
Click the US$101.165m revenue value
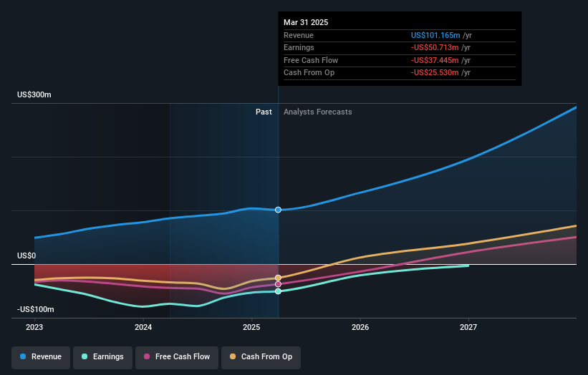pyautogui.click(x=435, y=35)
